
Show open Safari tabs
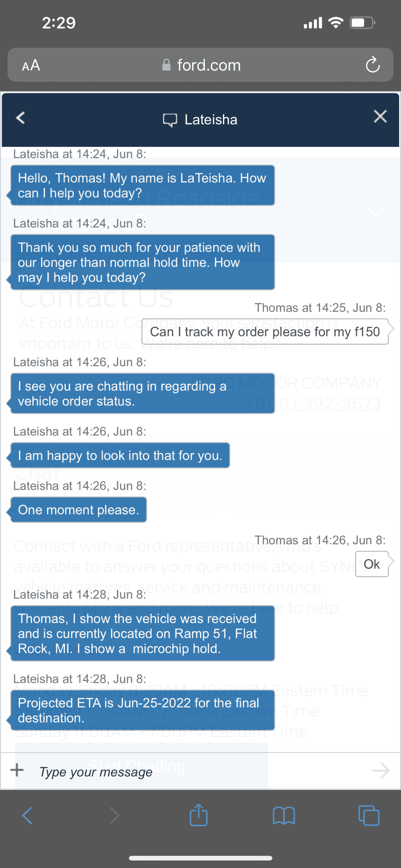(368, 816)
